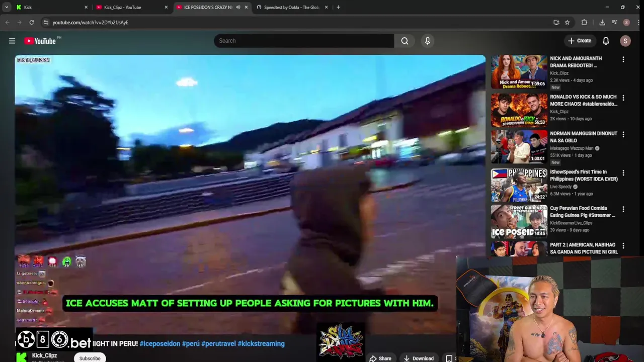Screen dimensions: 644x362
Task: Open the green Kick_Clipz channel avatar
Action: point(21,357)
